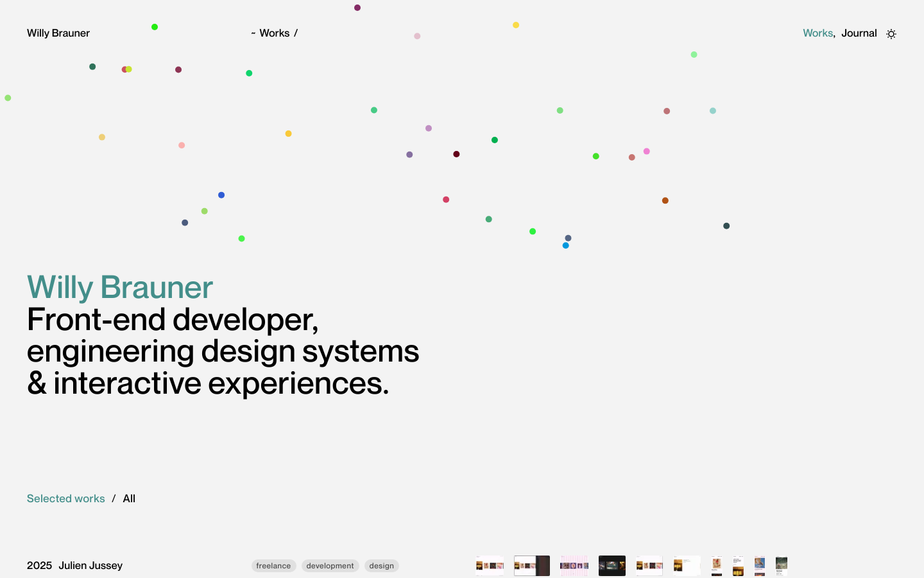Click the blue dot in the particle field

[x=221, y=195]
